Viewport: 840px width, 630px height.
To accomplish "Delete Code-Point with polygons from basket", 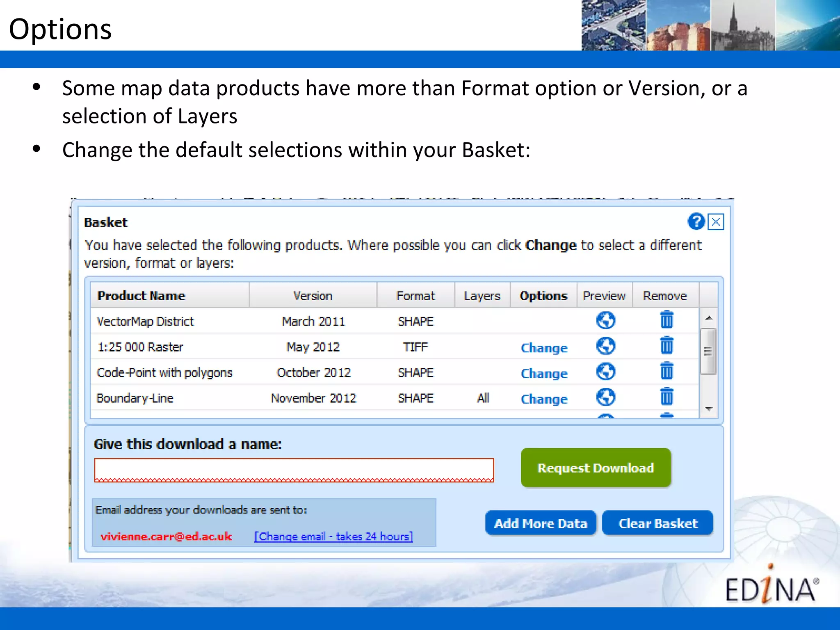I will [667, 371].
